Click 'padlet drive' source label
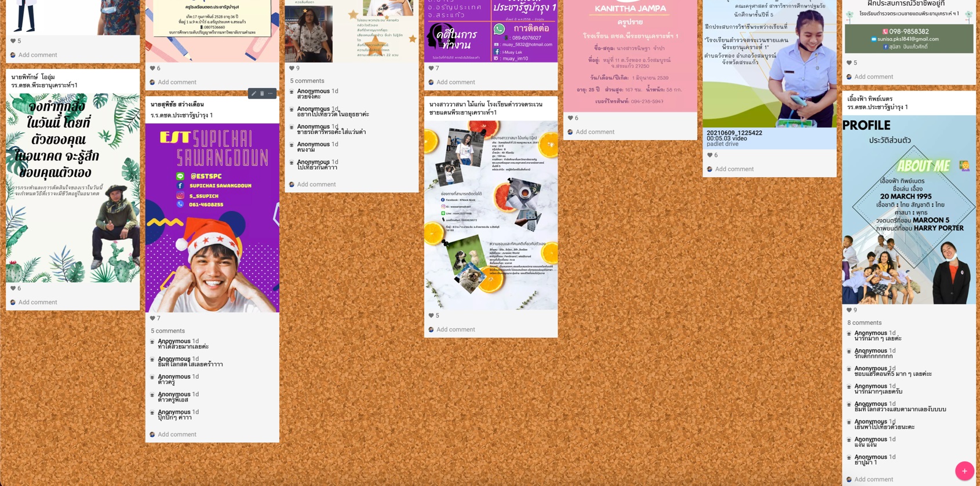The height and width of the screenshot is (486, 980). (723, 144)
